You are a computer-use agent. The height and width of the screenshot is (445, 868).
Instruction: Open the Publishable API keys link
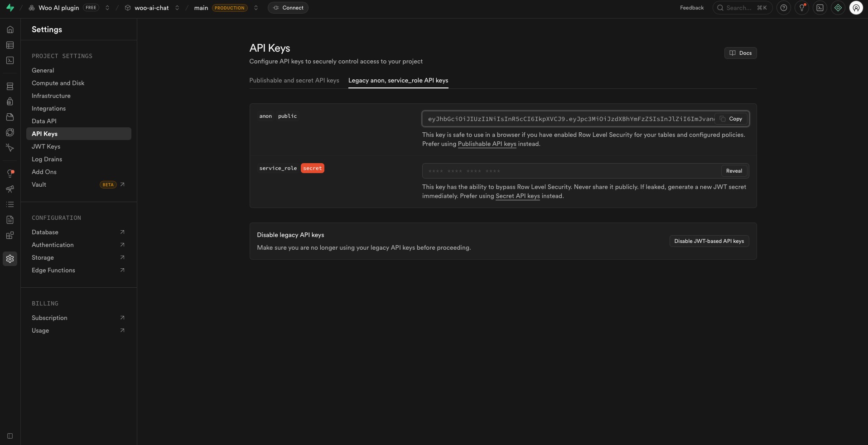click(x=487, y=144)
